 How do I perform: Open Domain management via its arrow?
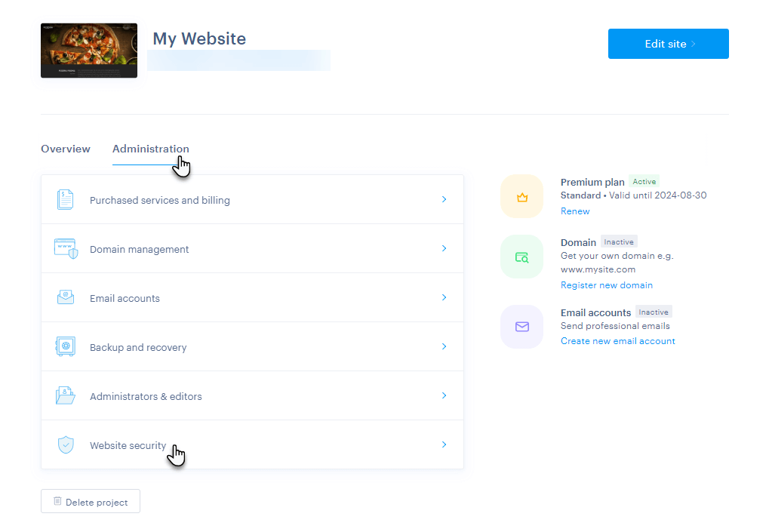[444, 248]
